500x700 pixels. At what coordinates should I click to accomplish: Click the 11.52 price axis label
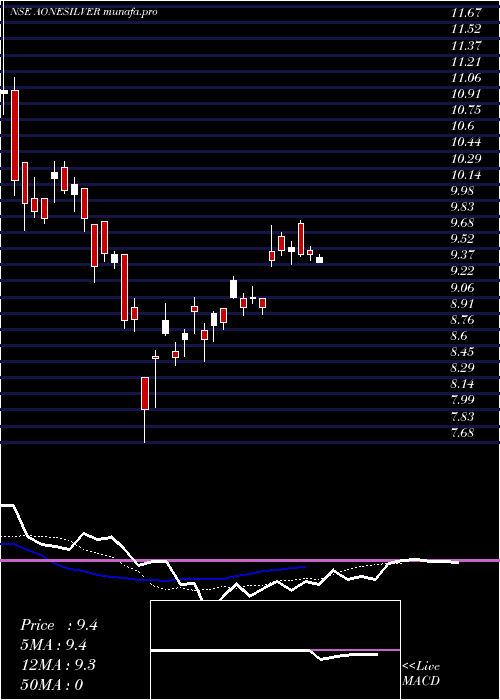point(466,29)
